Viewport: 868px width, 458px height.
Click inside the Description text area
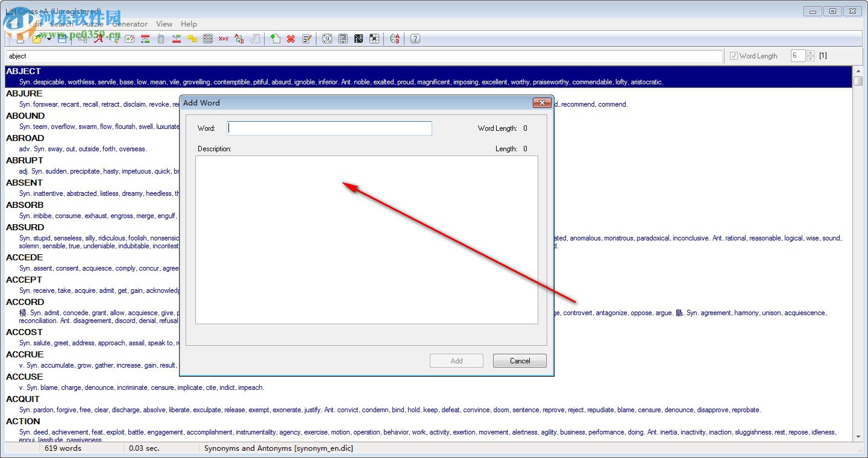pyautogui.click(x=366, y=240)
